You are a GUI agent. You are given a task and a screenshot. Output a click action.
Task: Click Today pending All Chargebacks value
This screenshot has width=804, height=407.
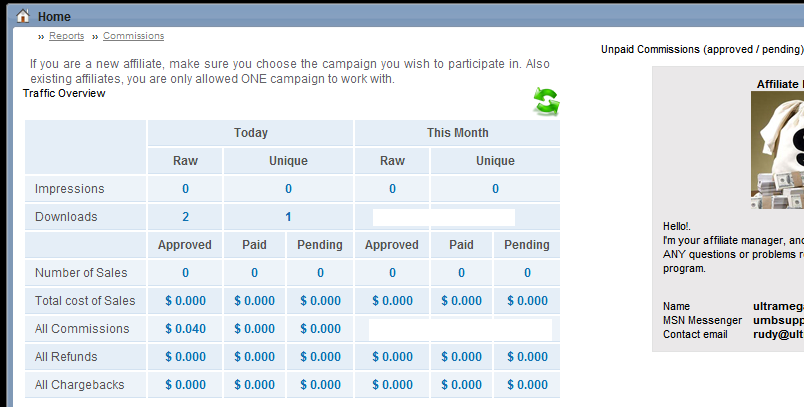(x=320, y=385)
